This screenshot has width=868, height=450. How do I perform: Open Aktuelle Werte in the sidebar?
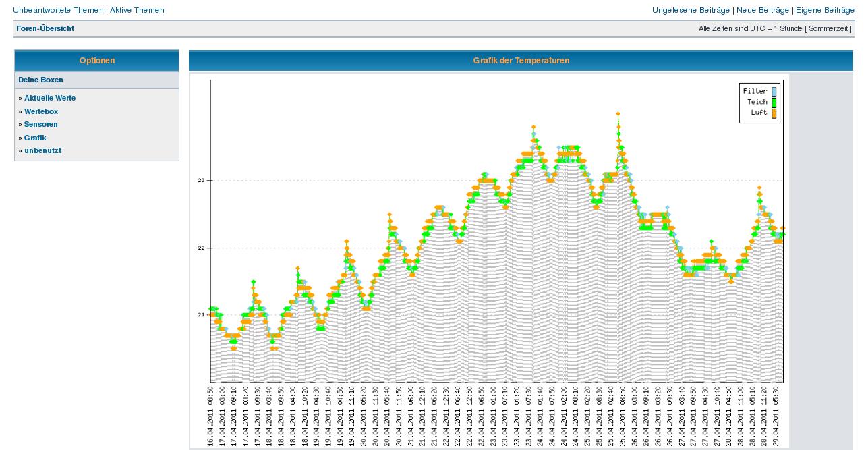(x=50, y=98)
